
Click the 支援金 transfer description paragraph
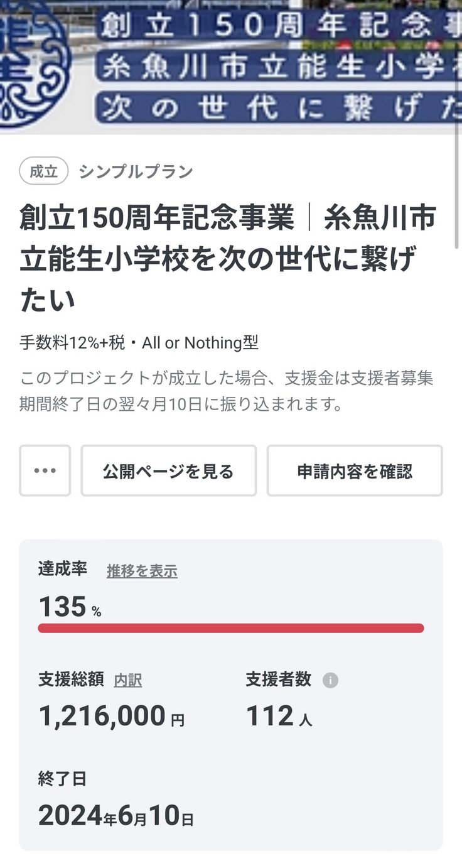[226, 391]
